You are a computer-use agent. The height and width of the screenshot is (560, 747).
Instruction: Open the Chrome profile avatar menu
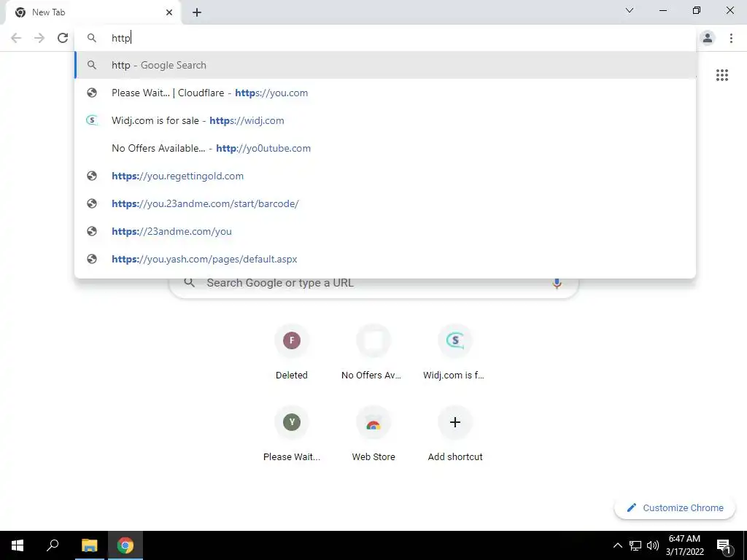(708, 38)
